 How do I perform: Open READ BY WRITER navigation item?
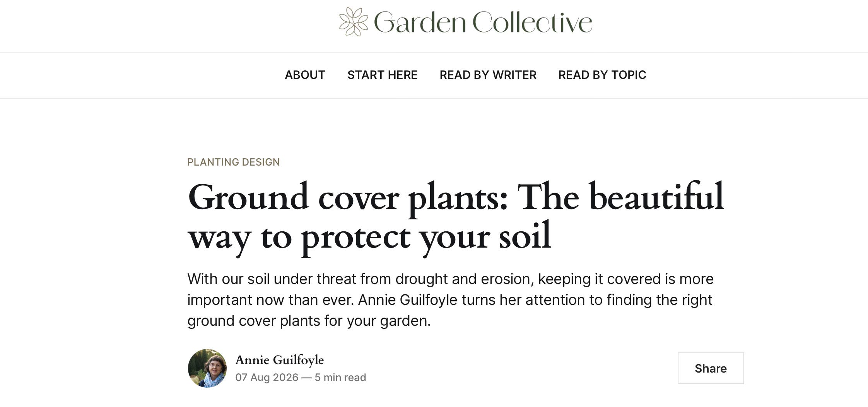[x=488, y=75]
